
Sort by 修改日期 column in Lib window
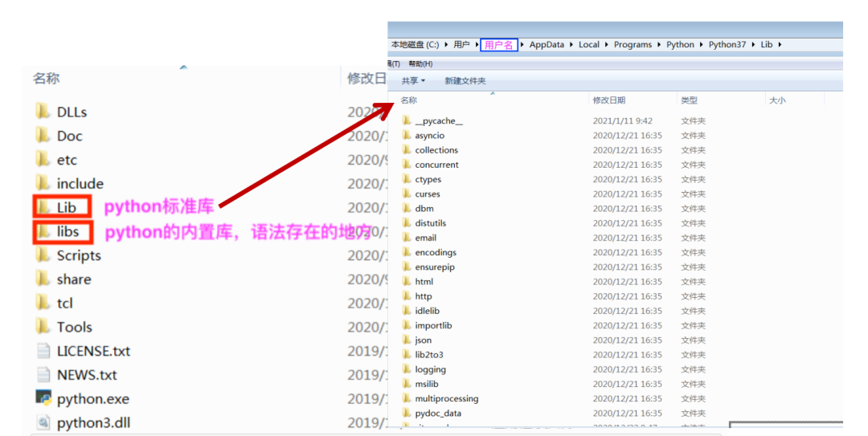[x=609, y=100]
